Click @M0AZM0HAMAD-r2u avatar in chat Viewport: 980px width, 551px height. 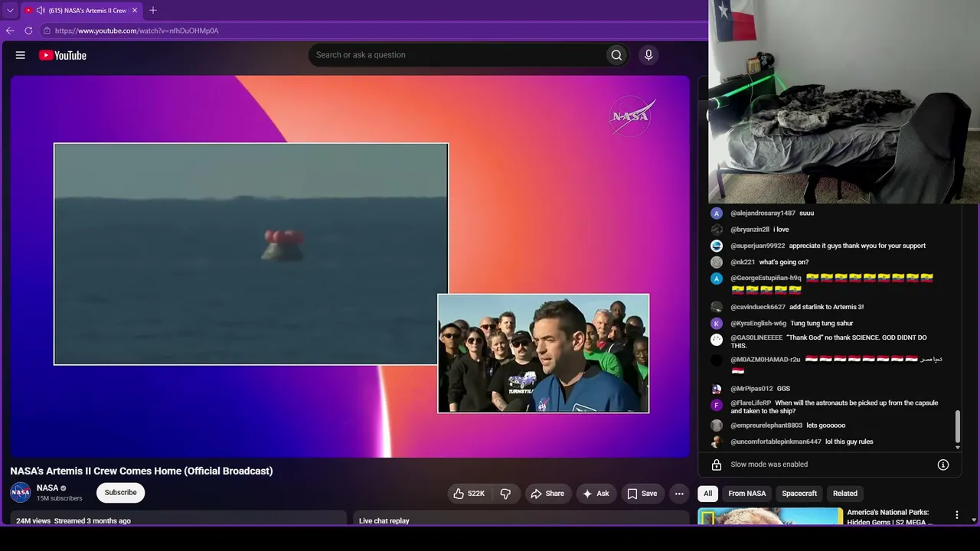point(717,360)
